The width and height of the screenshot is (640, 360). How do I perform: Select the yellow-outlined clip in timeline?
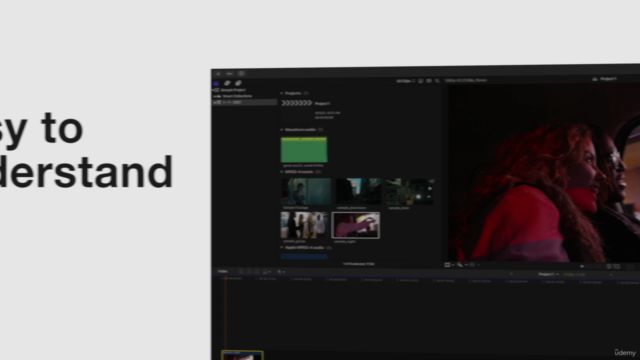pyautogui.click(x=242, y=356)
